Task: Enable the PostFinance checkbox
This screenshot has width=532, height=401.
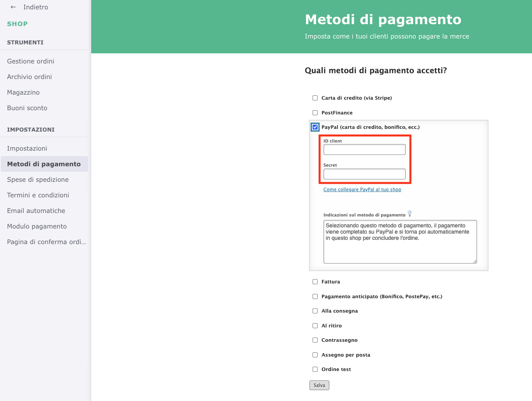Action: 315,113
